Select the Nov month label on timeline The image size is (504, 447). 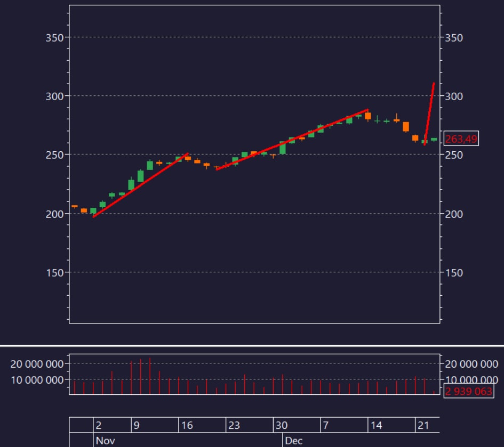pos(105,441)
